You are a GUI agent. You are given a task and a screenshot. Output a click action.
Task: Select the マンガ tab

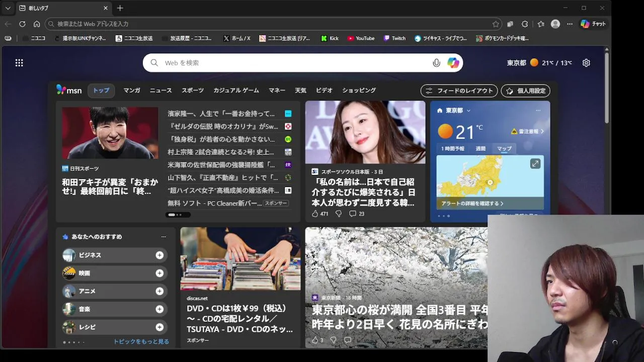[132, 90]
